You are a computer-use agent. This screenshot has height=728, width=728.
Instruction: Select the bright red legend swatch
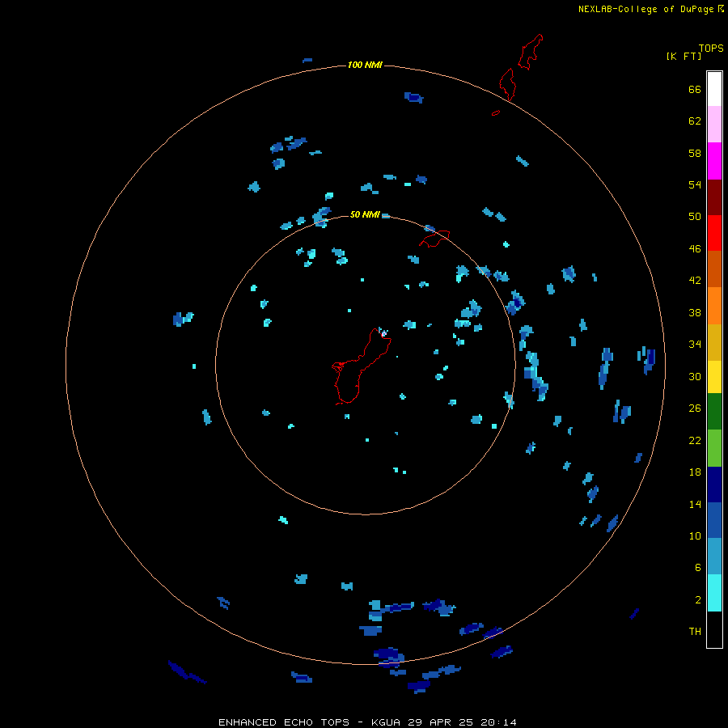(714, 233)
